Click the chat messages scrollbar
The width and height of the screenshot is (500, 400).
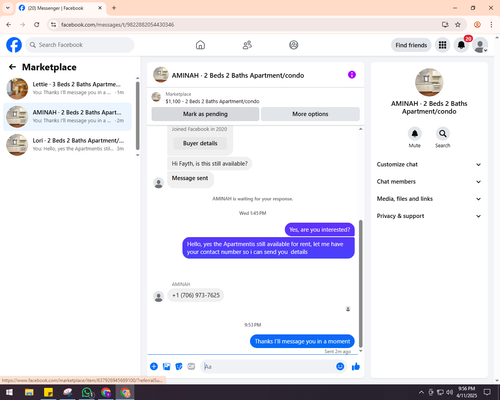(x=360, y=283)
